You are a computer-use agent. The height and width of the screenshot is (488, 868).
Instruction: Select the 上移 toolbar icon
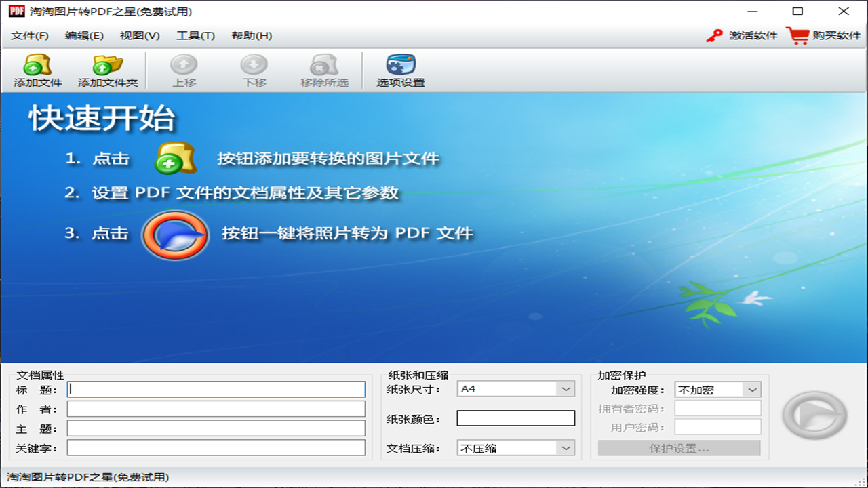[183, 70]
